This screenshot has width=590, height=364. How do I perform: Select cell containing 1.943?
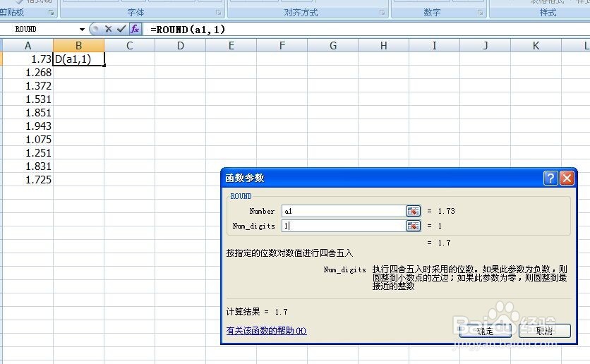28,126
